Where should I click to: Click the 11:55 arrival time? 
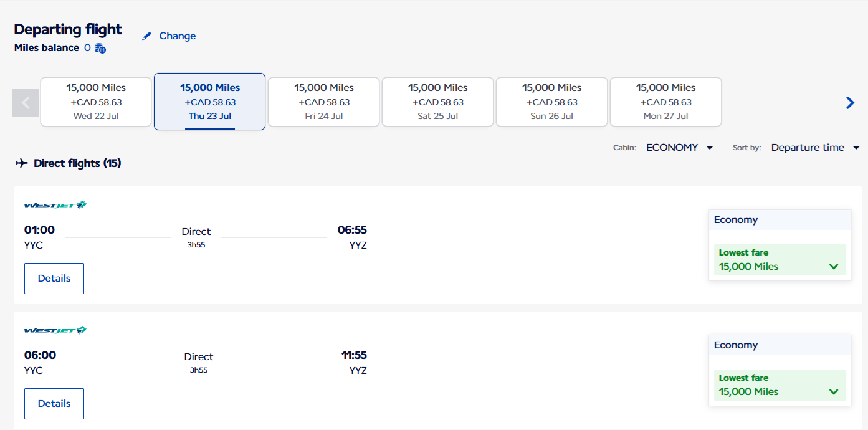354,355
